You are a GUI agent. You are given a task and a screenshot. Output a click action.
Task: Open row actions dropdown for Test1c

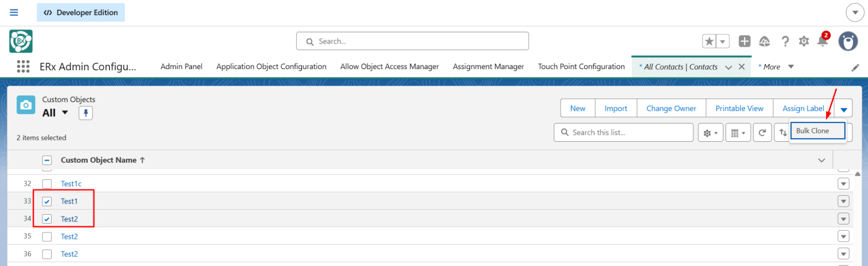[843, 184]
